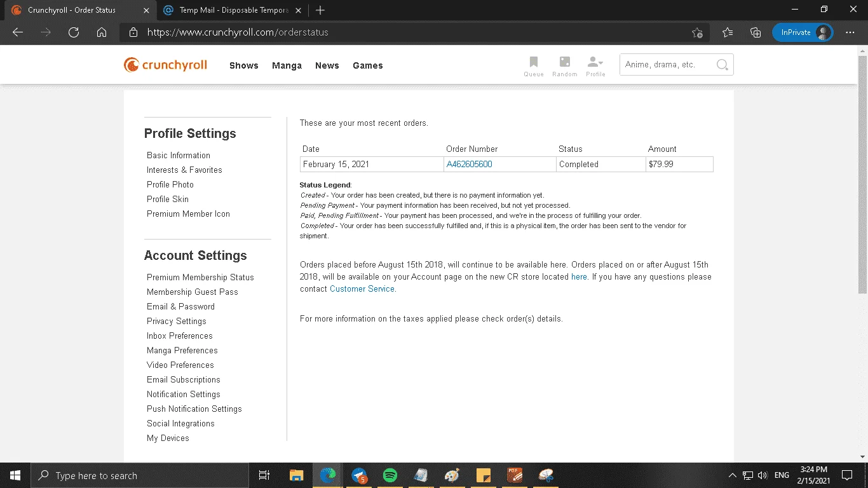
Task: Open the Paint palette app in taskbar
Action: [x=452, y=475]
